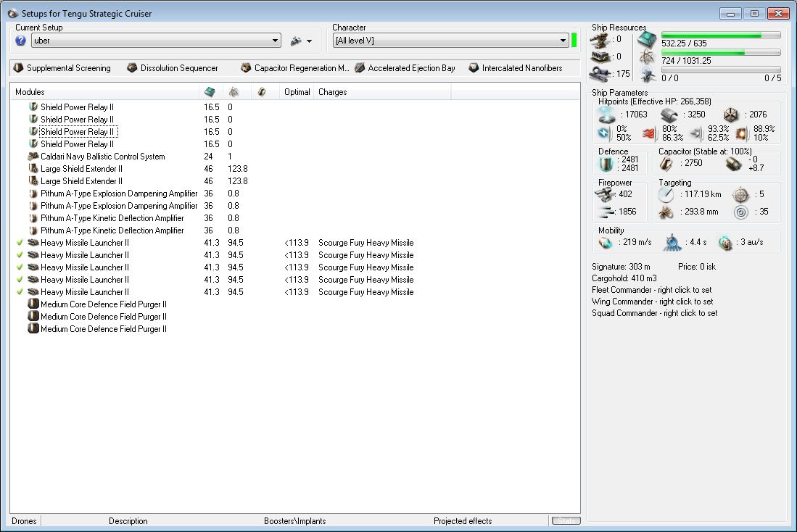The height and width of the screenshot is (532, 797).
Task: Click the Supplemental Screening subsystem icon
Action: point(18,67)
